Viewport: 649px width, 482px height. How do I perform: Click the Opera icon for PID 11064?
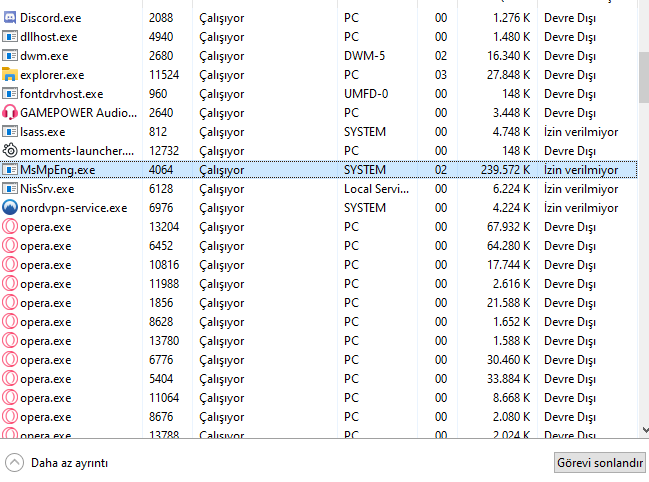point(10,398)
